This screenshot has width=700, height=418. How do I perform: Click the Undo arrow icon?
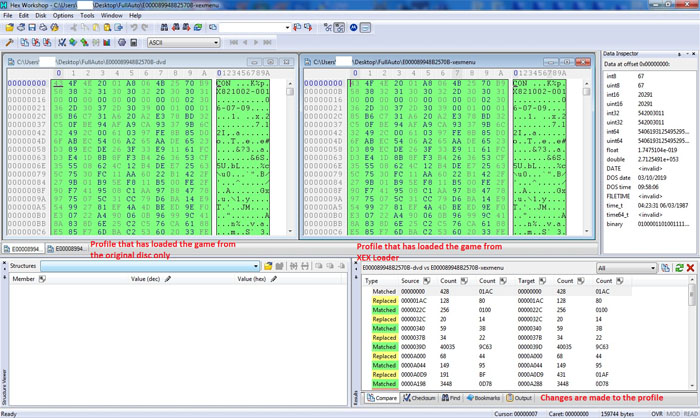[133, 28]
